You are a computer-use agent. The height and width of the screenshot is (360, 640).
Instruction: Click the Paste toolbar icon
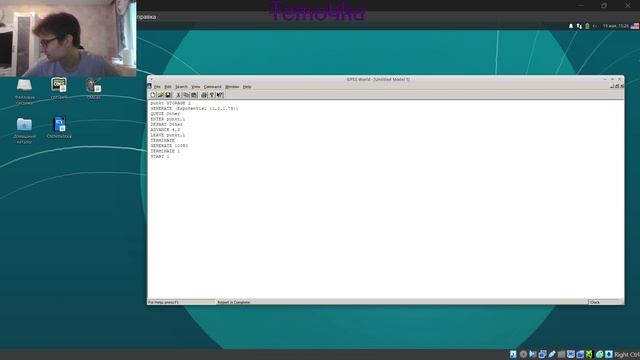point(194,95)
